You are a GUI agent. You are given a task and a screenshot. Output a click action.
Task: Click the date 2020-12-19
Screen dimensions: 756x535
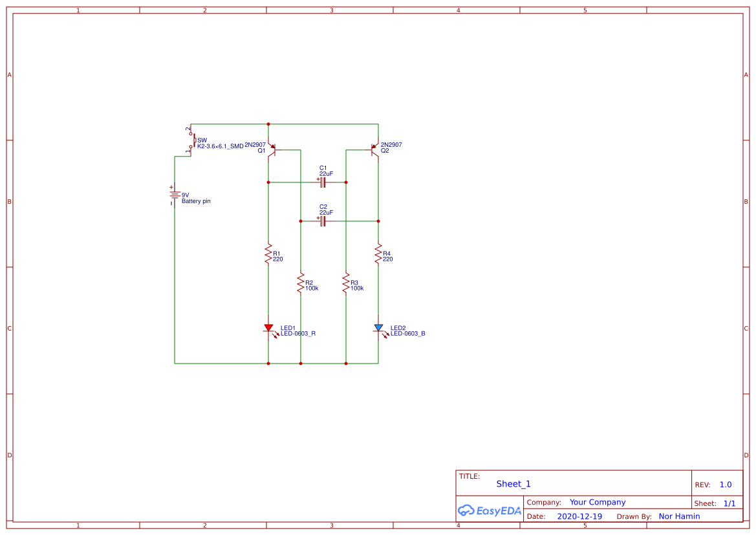pos(579,516)
